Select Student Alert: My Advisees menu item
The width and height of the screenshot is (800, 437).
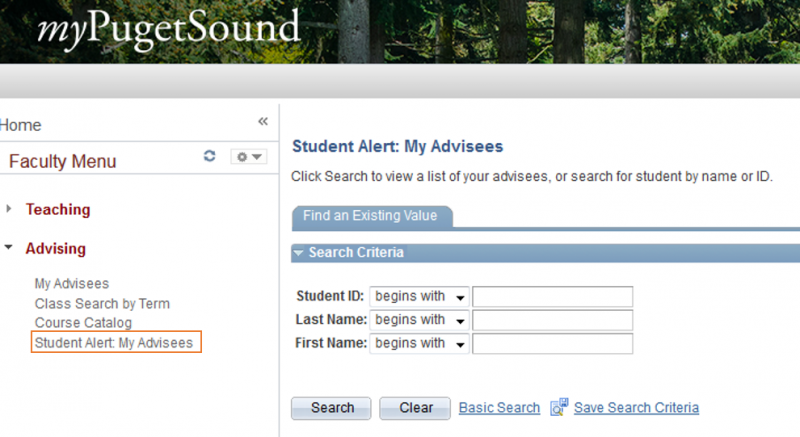[x=116, y=342]
